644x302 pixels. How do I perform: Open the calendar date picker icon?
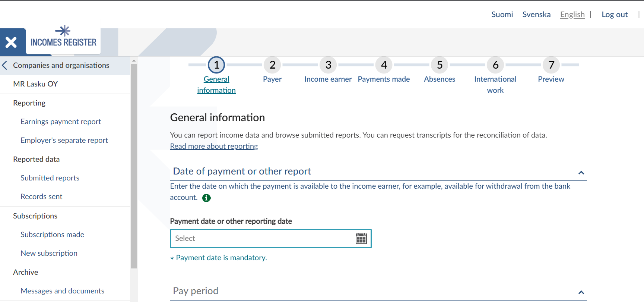tap(361, 239)
